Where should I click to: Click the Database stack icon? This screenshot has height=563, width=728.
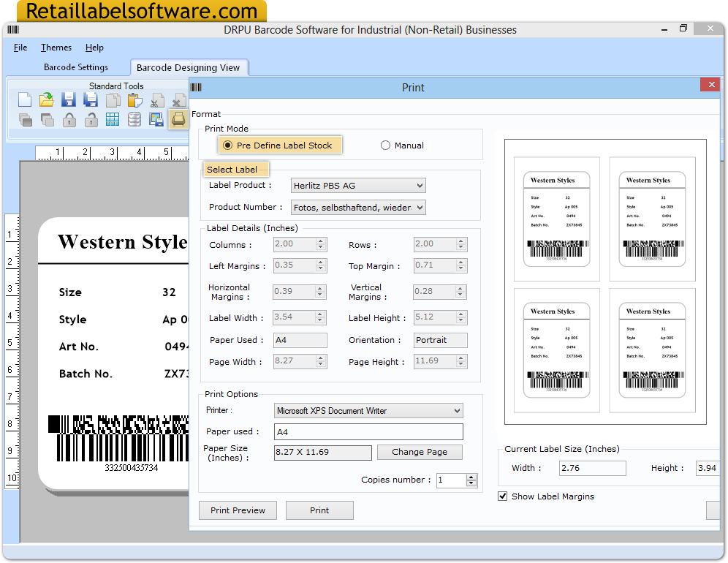[134, 119]
